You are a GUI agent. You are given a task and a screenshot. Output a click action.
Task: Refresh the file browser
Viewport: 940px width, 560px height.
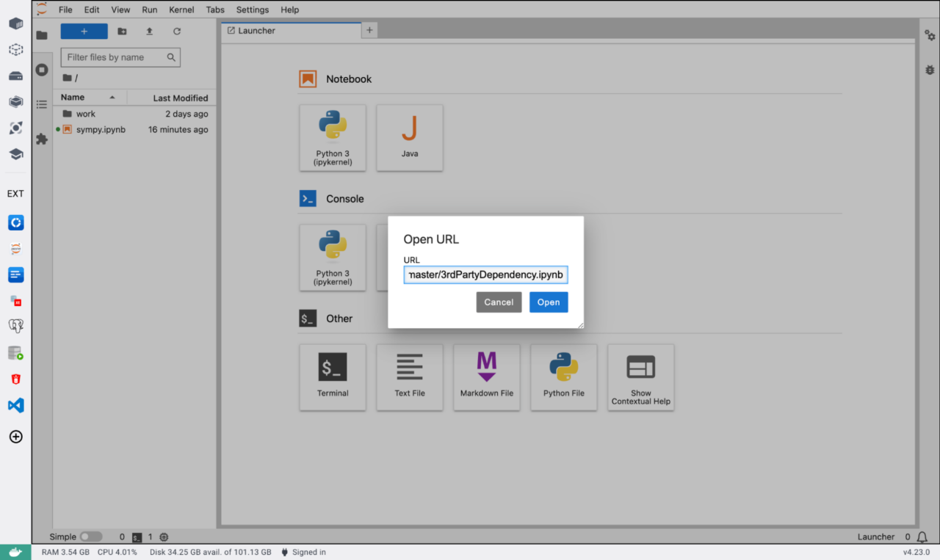176,31
